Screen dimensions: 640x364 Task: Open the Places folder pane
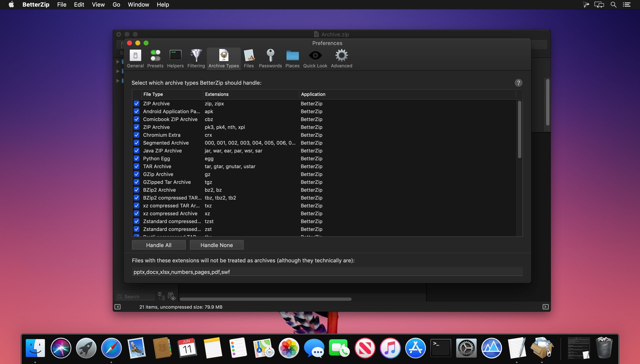click(292, 58)
